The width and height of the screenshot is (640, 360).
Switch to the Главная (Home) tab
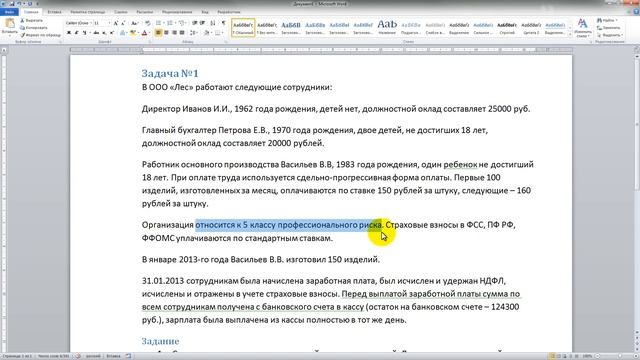[x=31, y=12]
